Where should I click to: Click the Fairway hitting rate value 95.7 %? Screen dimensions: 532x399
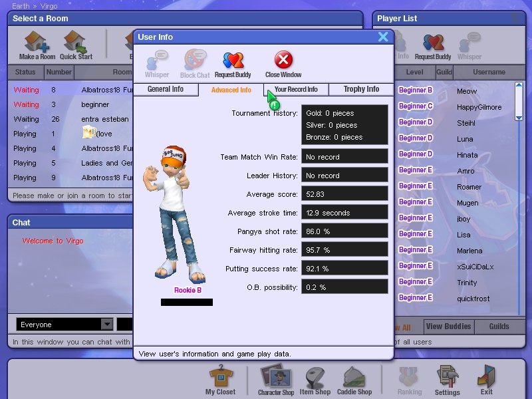coord(344,250)
